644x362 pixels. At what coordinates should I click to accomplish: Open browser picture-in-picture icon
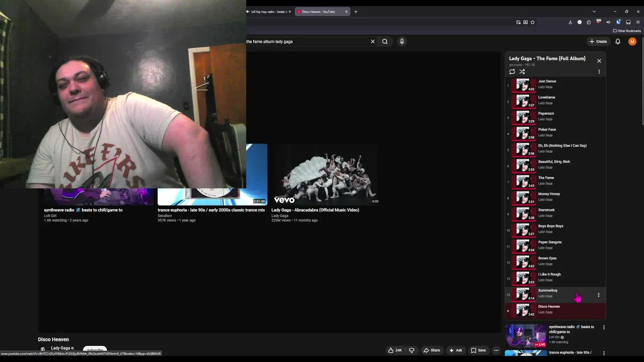pyautogui.click(x=518, y=22)
